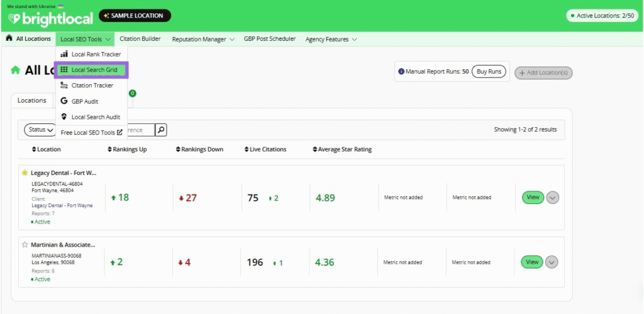Expand the Agency Features menu
644x314 pixels.
pyautogui.click(x=331, y=40)
